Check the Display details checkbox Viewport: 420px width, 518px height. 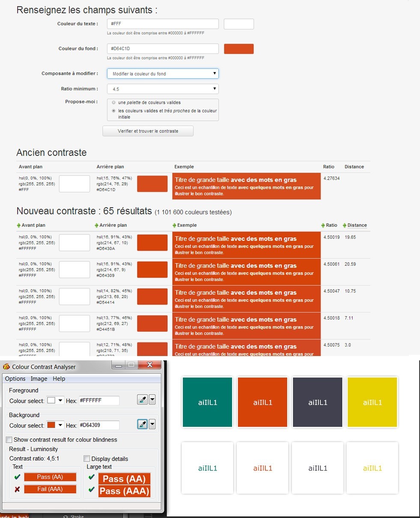pos(87,459)
